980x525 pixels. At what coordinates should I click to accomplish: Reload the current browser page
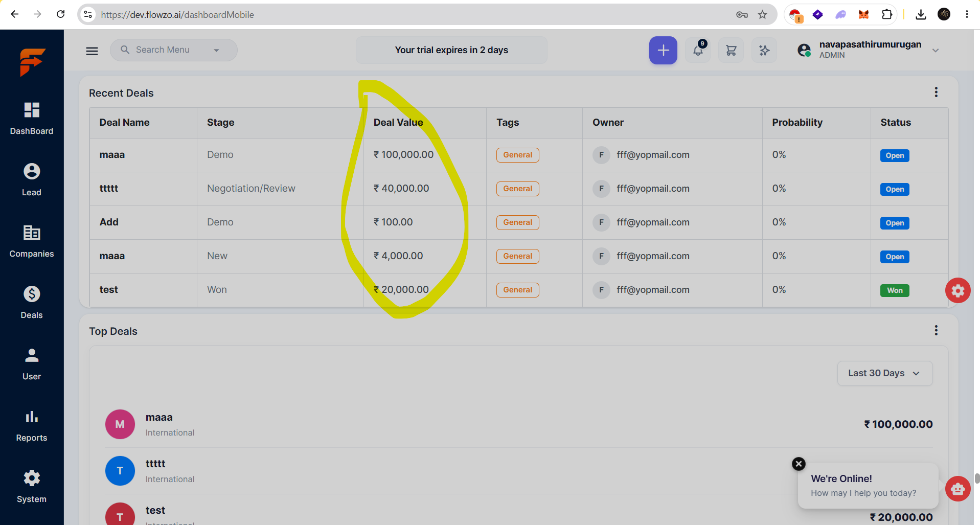[x=60, y=14]
